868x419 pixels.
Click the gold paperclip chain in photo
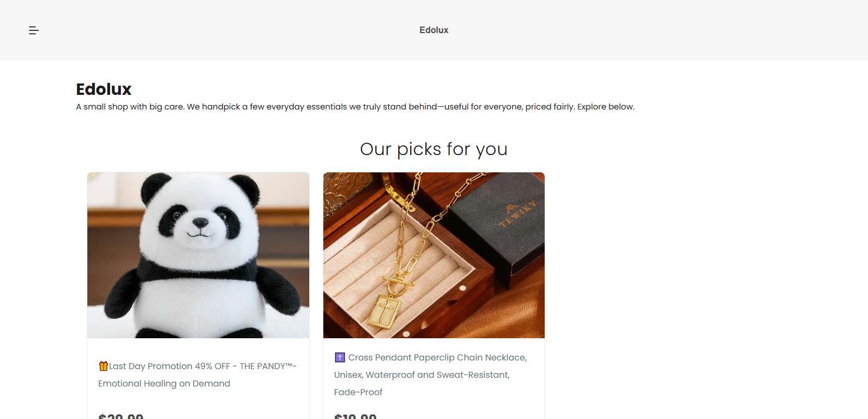coord(412,238)
